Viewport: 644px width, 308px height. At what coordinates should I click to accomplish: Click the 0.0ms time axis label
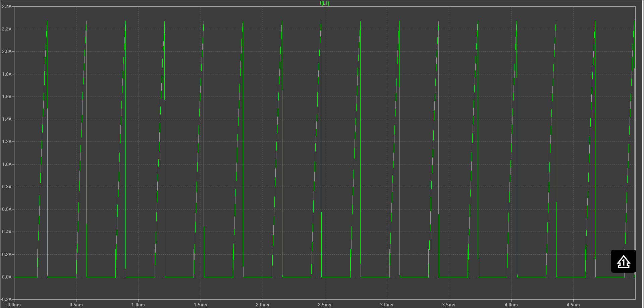14,305
